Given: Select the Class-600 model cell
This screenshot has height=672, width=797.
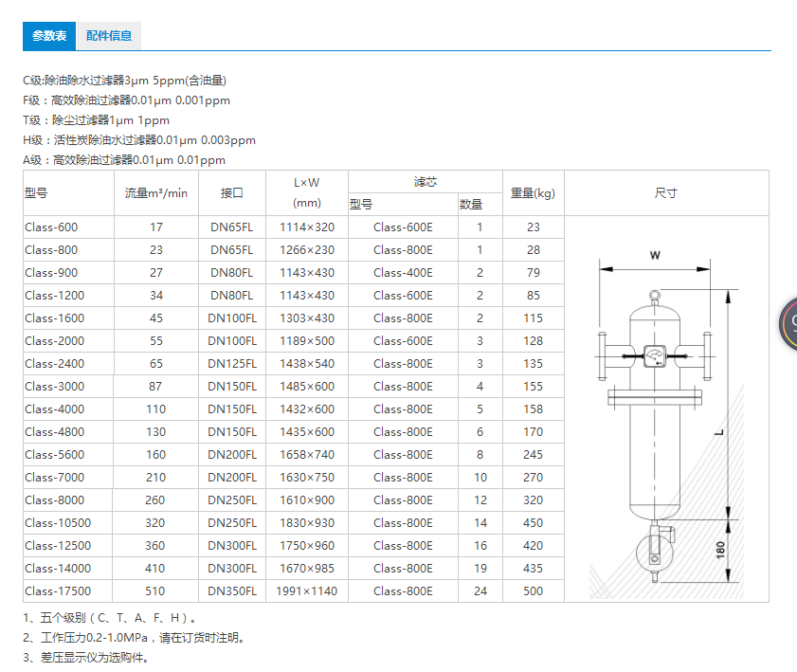Looking at the screenshot, I should point(68,227).
